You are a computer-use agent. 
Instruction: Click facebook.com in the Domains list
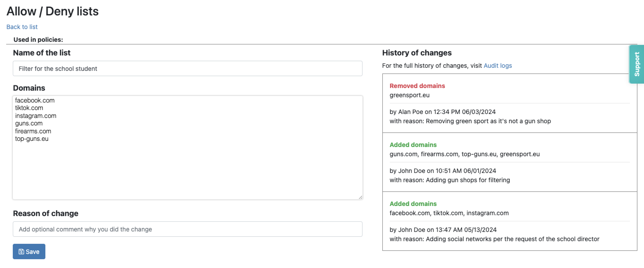click(x=35, y=100)
